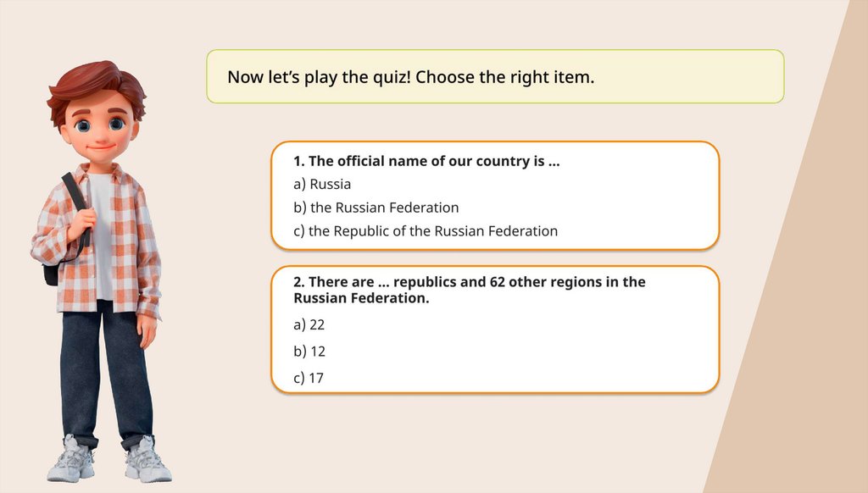The height and width of the screenshot is (493, 868).
Task: Click the "Now let's play the quiz!" banner
Action: (x=495, y=77)
